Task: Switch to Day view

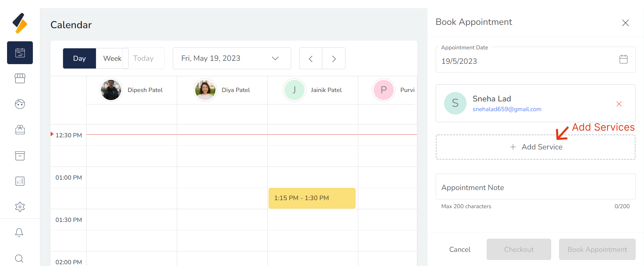Action: point(79,58)
